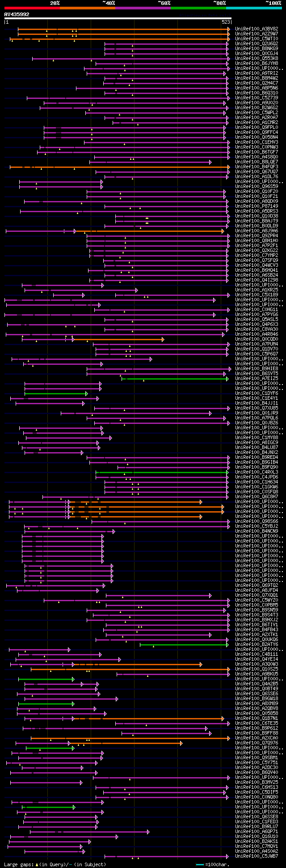286x868 pixels.
Task: Open the UniRef100_A3BV82 hit
Action: click(257, 29)
